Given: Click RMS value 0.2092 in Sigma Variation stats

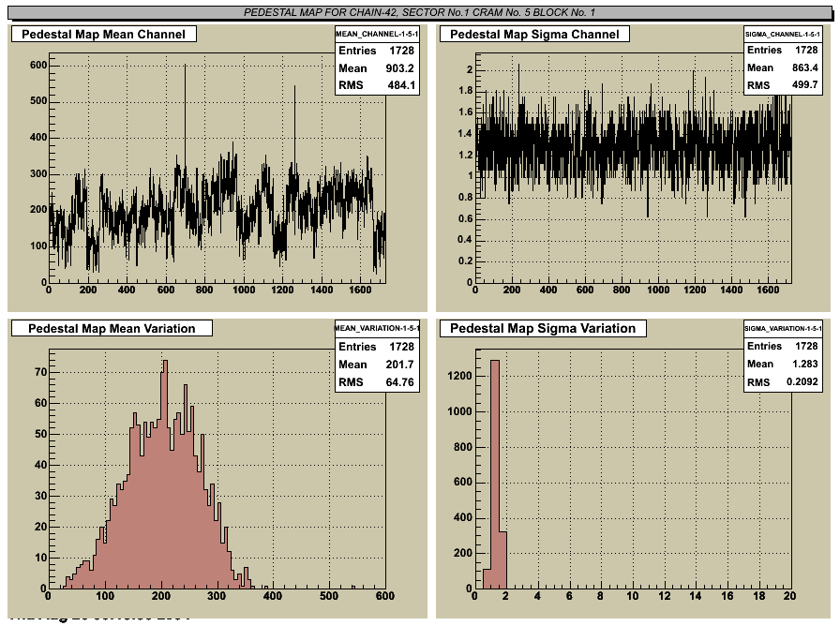Looking at the screenshot, I should tap(802, 381).
